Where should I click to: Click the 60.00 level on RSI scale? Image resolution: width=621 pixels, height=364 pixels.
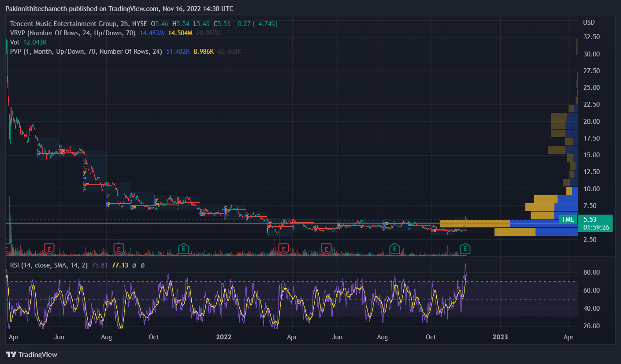591,290
